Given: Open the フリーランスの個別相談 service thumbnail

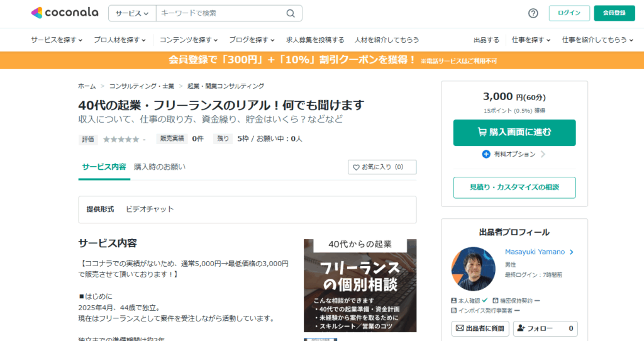Looking at the screenshot, I should coord(360,286).
